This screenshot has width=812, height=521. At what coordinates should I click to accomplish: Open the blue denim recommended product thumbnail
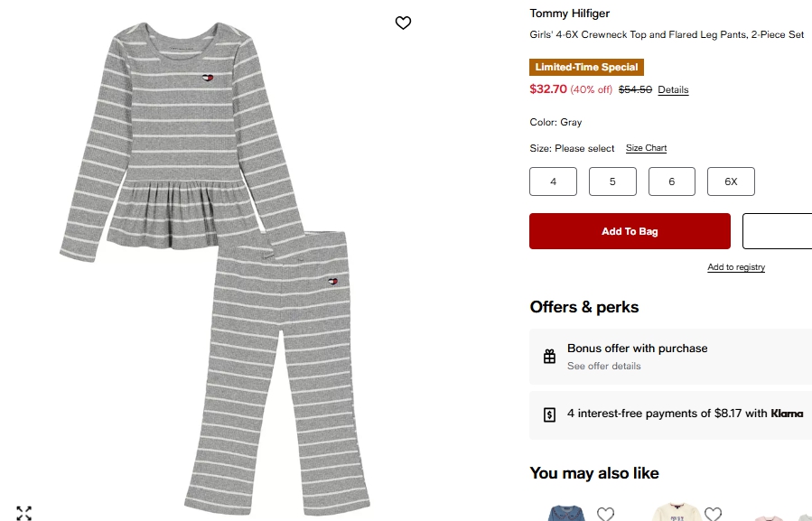[571, 514]
